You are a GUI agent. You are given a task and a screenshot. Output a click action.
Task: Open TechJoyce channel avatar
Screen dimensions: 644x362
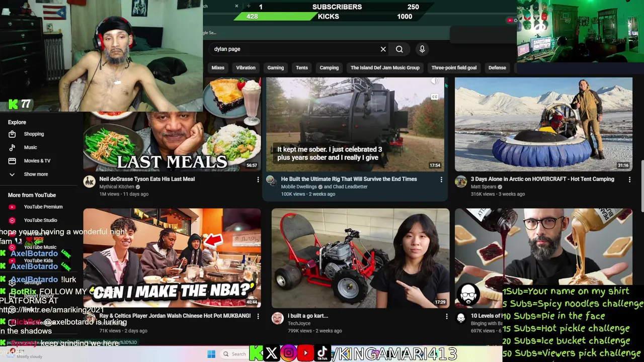(278, 318)
